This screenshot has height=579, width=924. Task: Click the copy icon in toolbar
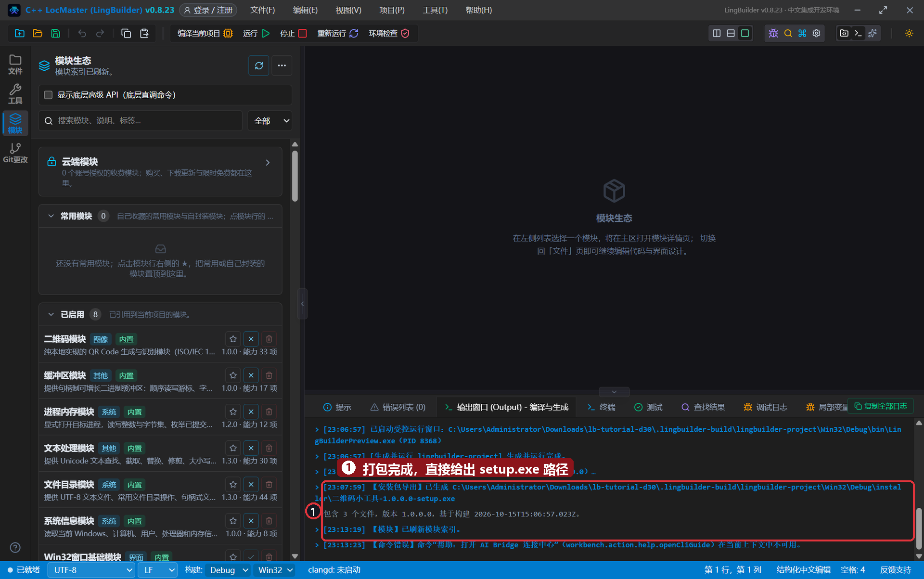coord(126,33)
